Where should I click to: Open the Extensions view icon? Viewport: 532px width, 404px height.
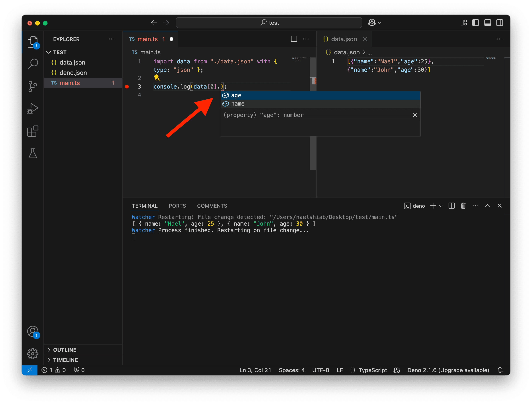33,131
